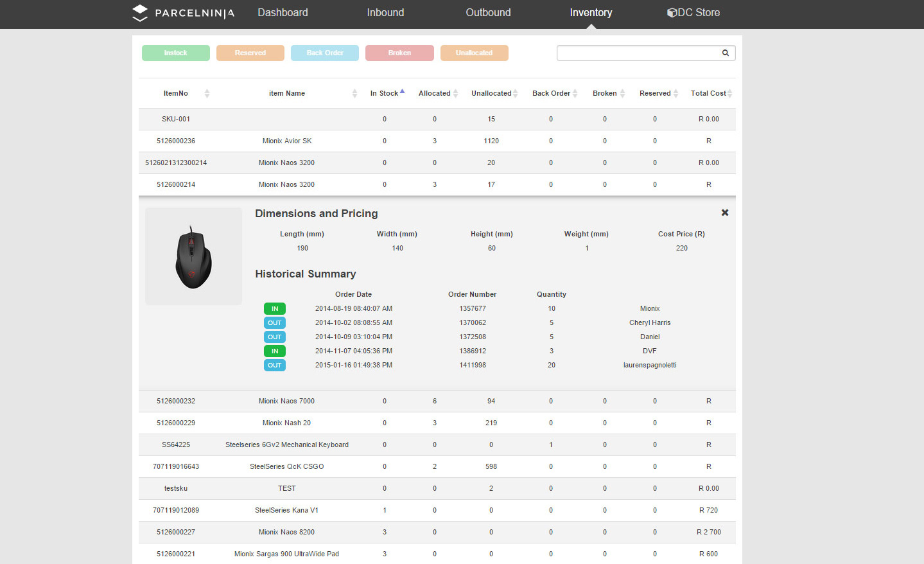The image size is (924, 564).
Task: Click the Total Cost column header
Action: [708, 94]
